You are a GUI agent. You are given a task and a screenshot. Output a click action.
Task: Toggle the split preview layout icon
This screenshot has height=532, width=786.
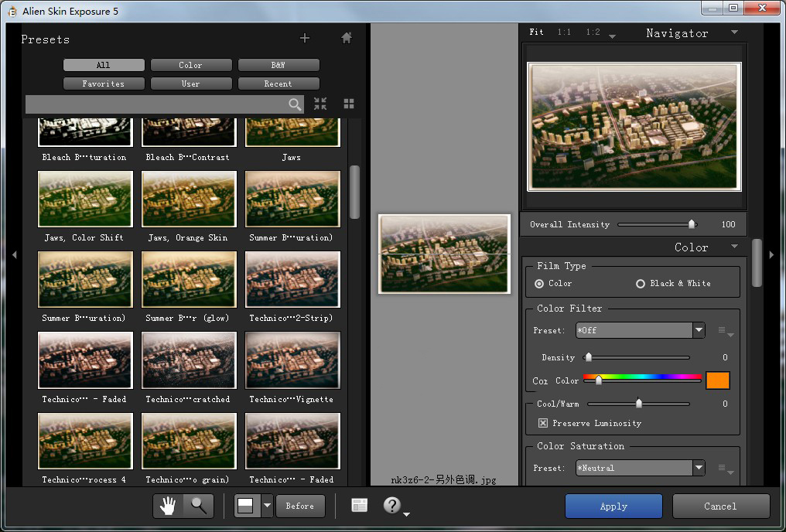246,506
